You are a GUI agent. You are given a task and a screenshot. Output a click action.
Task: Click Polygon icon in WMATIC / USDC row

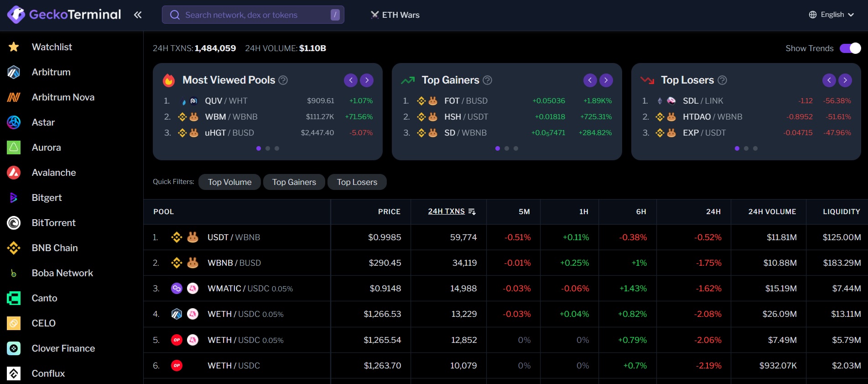click(177, 289)
